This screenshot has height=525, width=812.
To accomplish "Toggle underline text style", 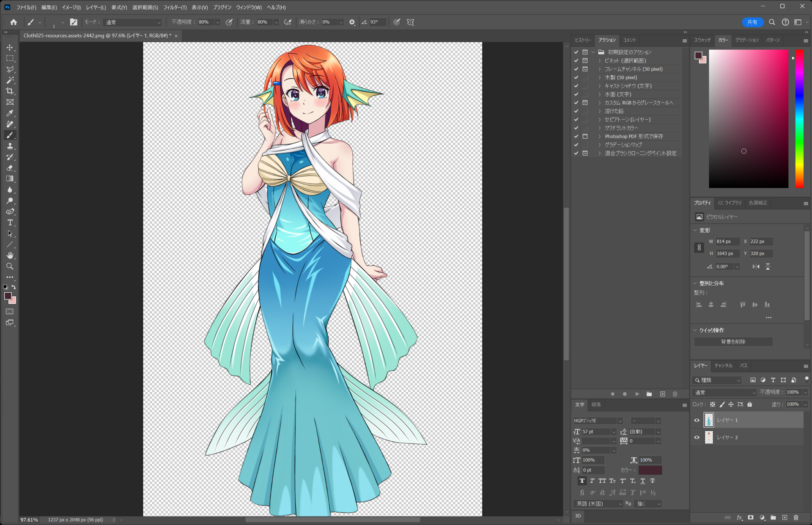I will coord(643,481).
